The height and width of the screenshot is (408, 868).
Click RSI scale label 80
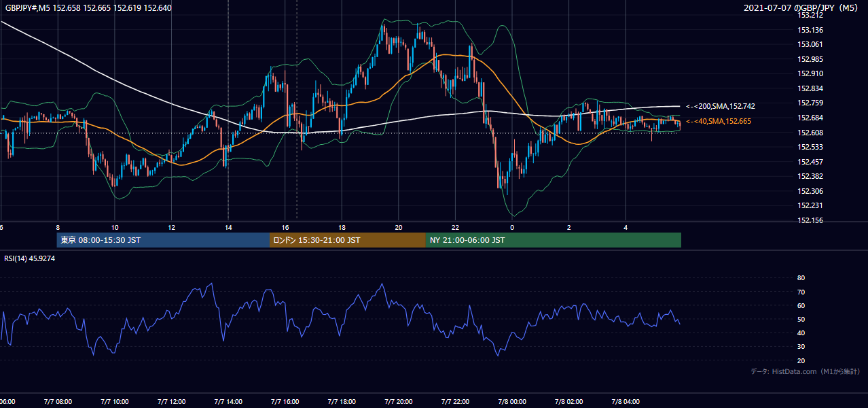click(x=801, y=278)
